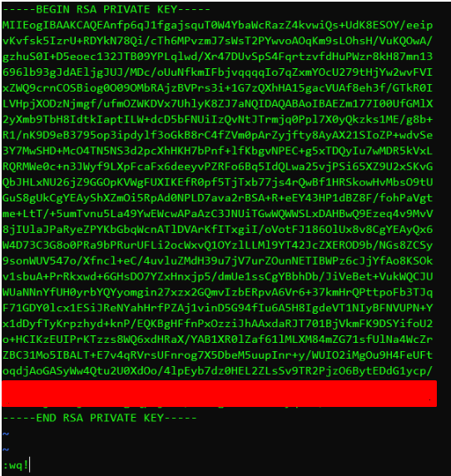
Task: Click the :wq! command at the bottom
Action: tap(16, 465)
